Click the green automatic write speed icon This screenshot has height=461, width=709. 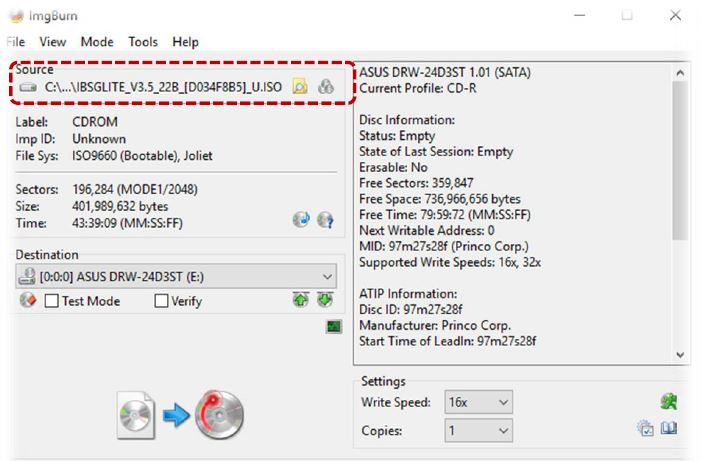click(668, 401)
